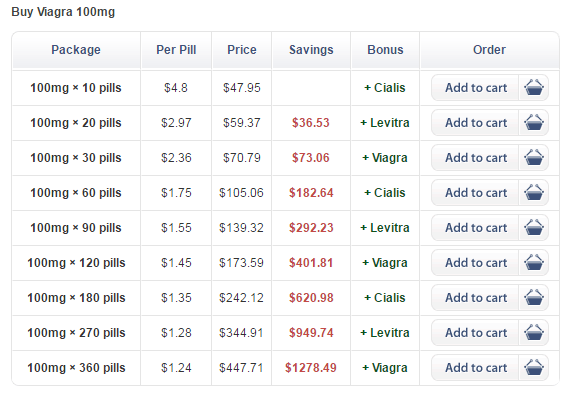This screenshot has height=394, width=567.
Task: Add to cart the $173.59 package
Action: pos(476,262)
